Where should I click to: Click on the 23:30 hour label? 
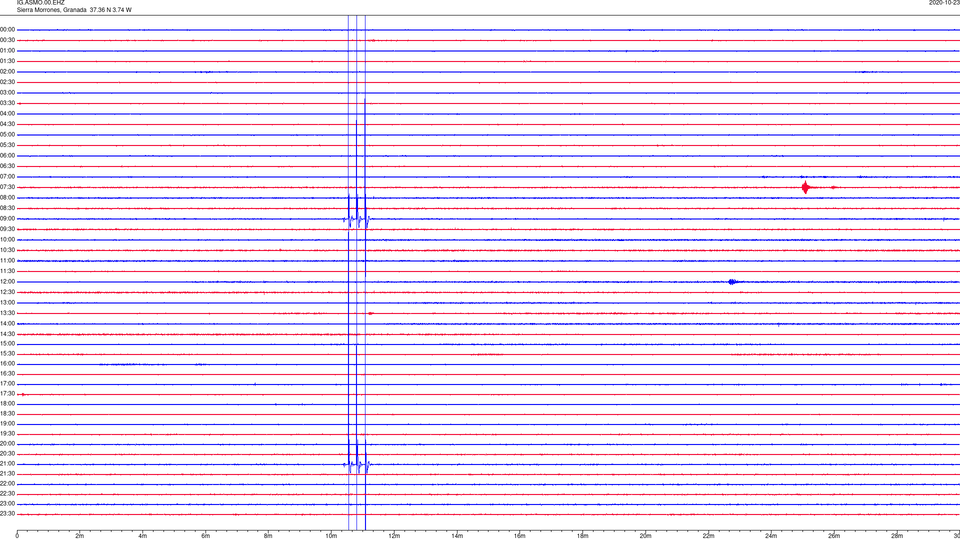tap(7, 514)
